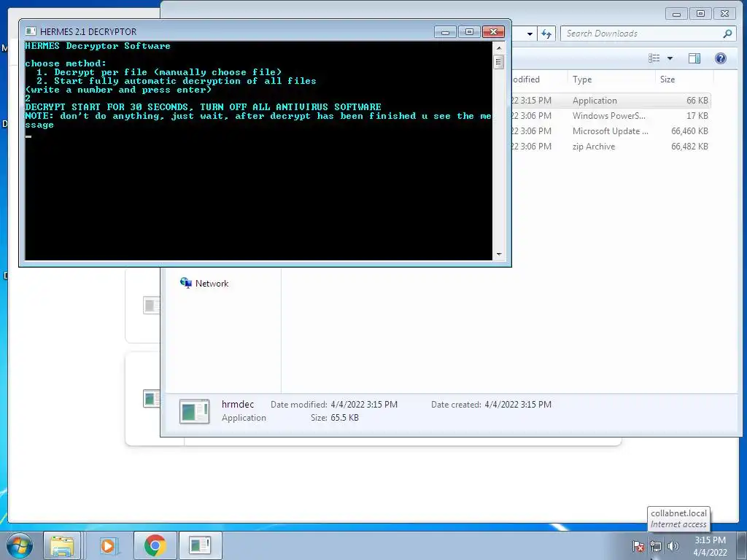Click the 66 KB size cell

(x=697, y=101)
